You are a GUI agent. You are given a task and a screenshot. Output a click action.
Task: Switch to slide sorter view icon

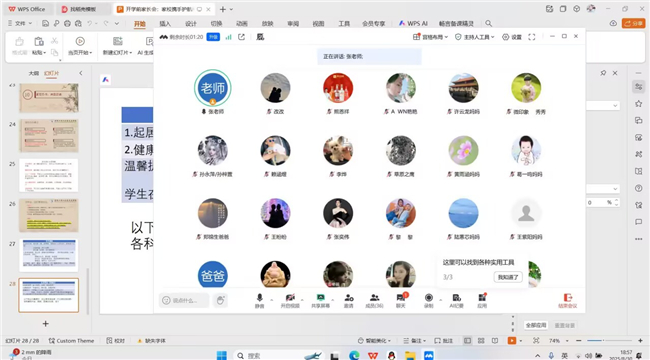[481, 341]
